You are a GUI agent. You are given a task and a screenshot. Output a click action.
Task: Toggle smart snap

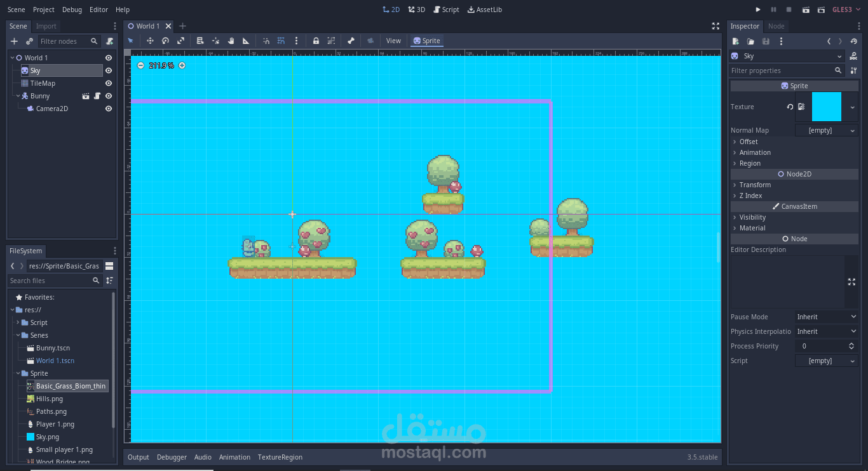tap(266, 41)
